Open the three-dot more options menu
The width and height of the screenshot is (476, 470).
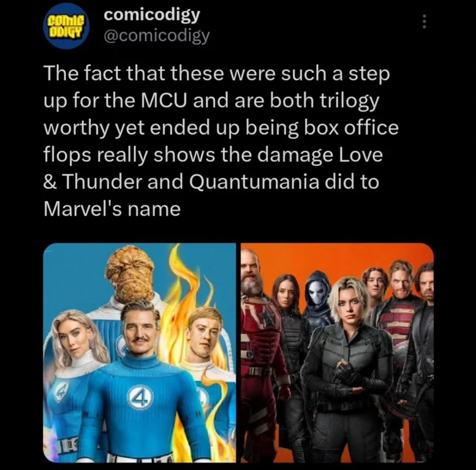pos(425,22)
